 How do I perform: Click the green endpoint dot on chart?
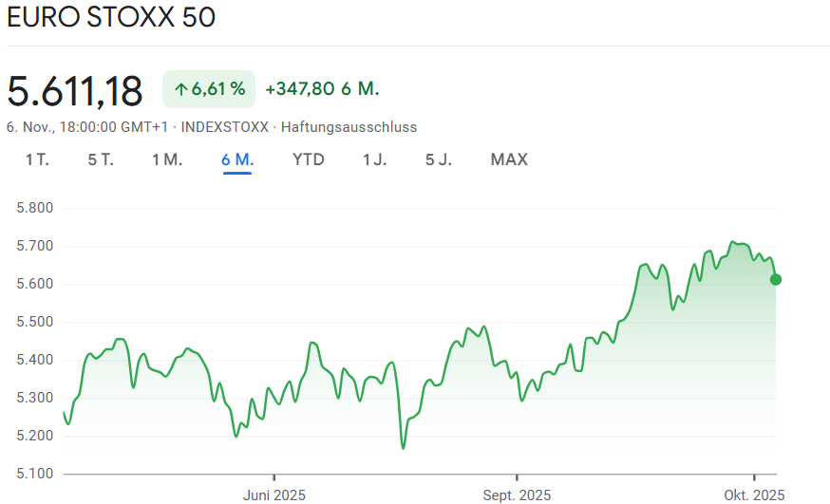(776, 279)
